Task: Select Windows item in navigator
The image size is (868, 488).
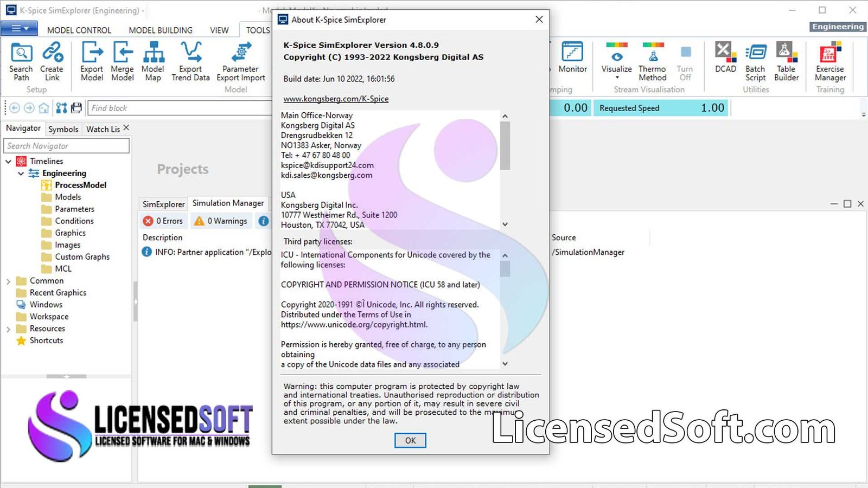Action: point(46,305)
